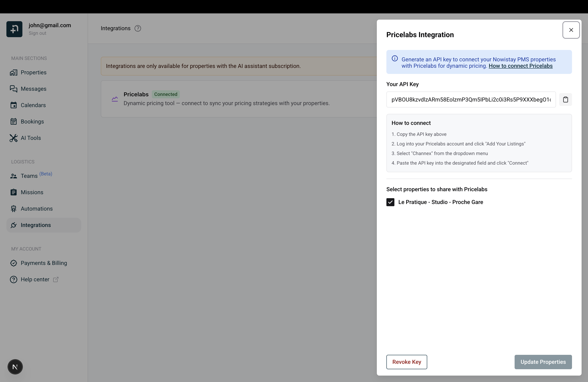Copy the API key with clipboard icon
Screen dimensions: 588x382
coord(566,99)
